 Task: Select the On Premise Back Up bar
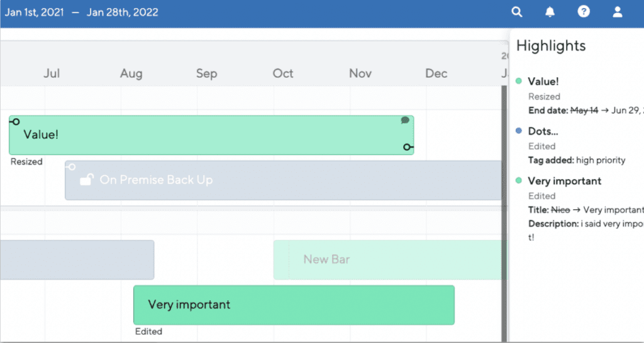284,180
